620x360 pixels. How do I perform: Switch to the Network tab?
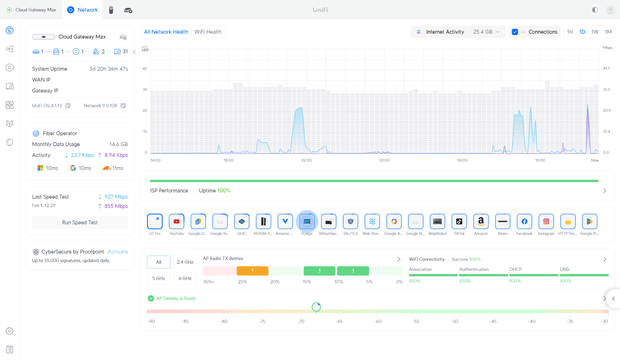point(83,10)
